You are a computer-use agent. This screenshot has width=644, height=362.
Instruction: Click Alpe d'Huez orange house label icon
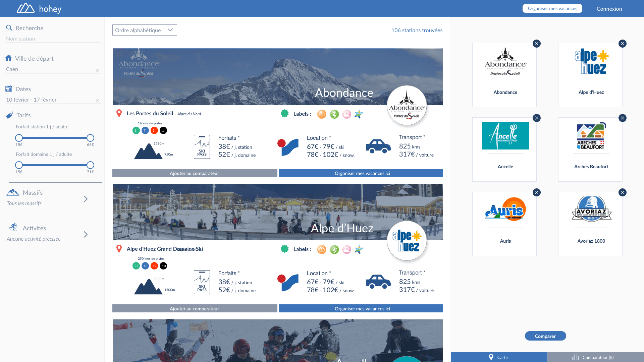(322, 249)
